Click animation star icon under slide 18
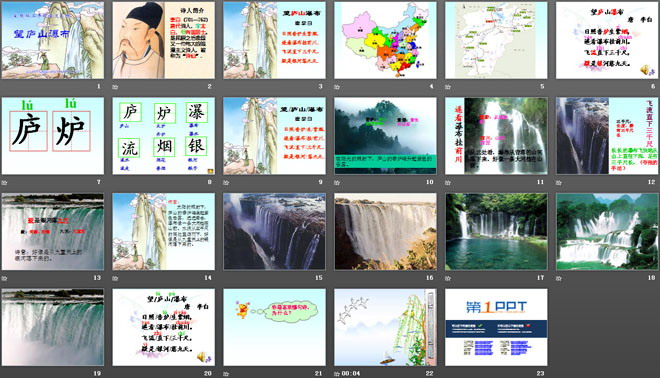660x378 pixels. pyautogui.click(x=559, y=278)
